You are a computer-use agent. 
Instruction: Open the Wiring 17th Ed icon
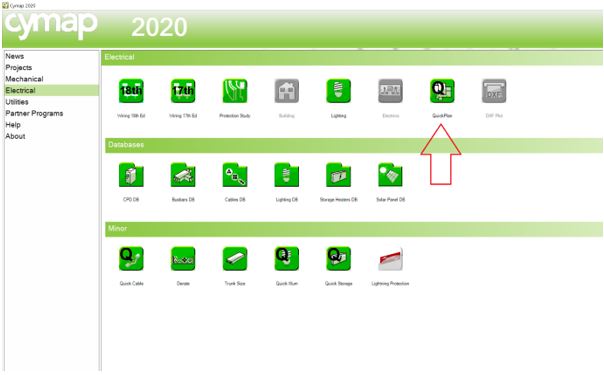point(183,91)
